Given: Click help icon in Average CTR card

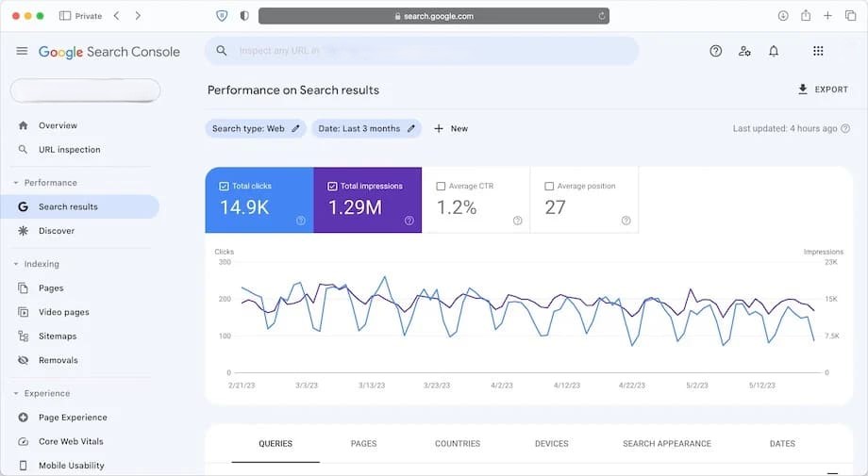Looking at the screenshot, I should tap(518, 221).
